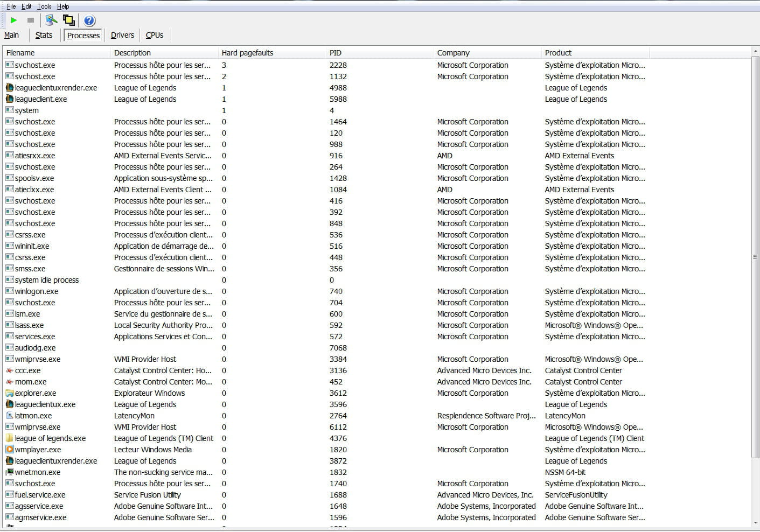Click 'Explorateur Windows' description

coord(149,393)
